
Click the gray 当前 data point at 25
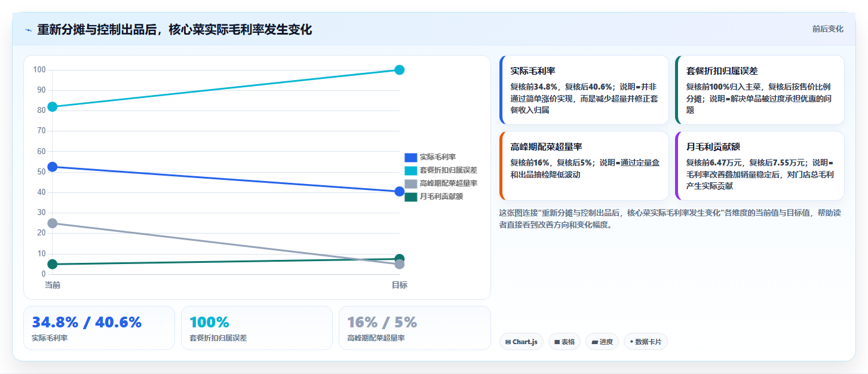53,223
